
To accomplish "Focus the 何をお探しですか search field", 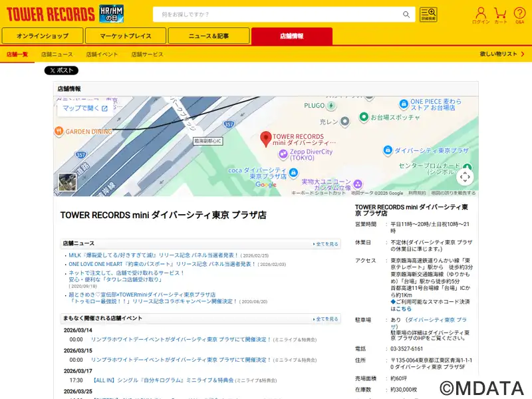I will pos(279,15).
